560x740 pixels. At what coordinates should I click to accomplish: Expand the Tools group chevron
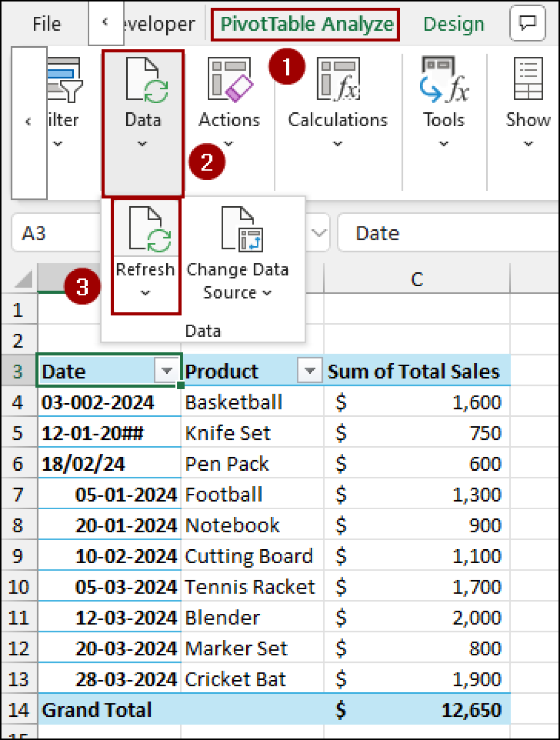point(444,144)
